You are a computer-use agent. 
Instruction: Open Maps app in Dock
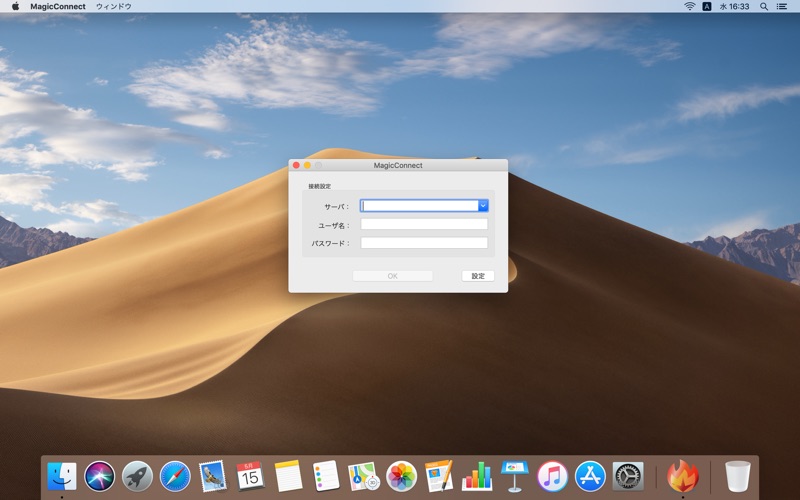364,476
